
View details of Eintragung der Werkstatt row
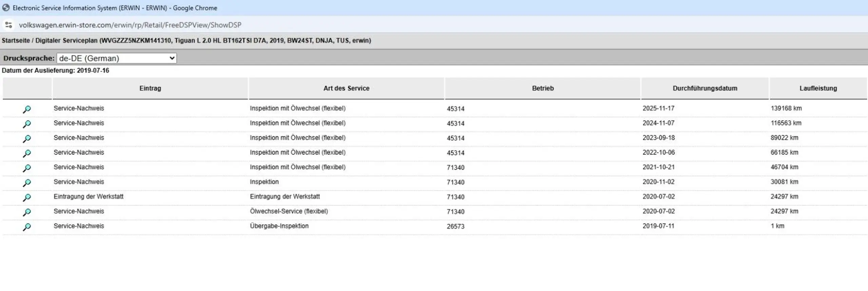click(27, 197)
